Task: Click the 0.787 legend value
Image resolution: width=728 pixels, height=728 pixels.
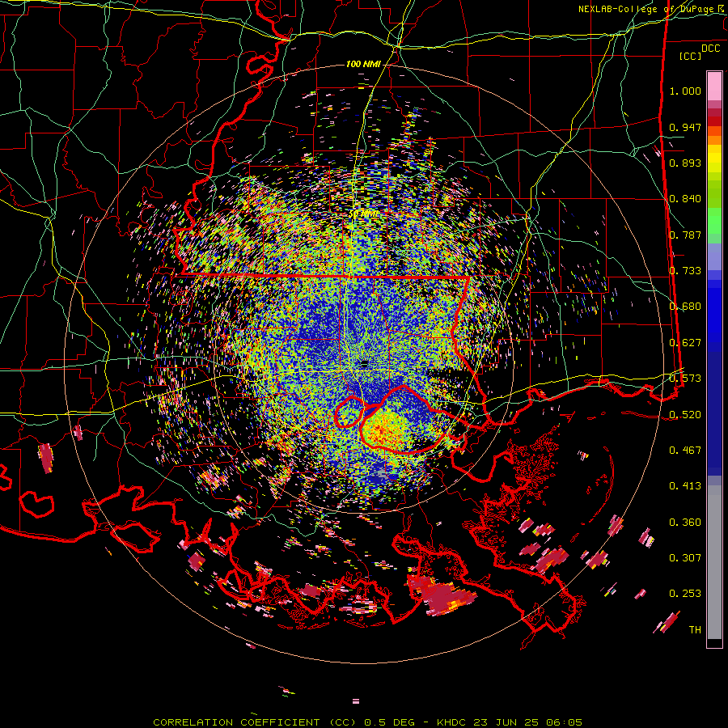Action: pos(685,235)
